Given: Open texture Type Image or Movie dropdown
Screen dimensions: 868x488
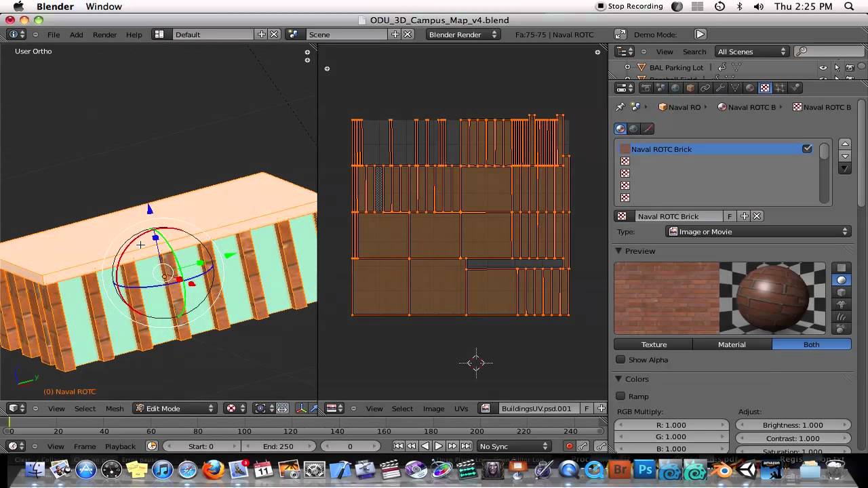Looking at the screenshot, I should pyautogui.click(x=758, y=232).
